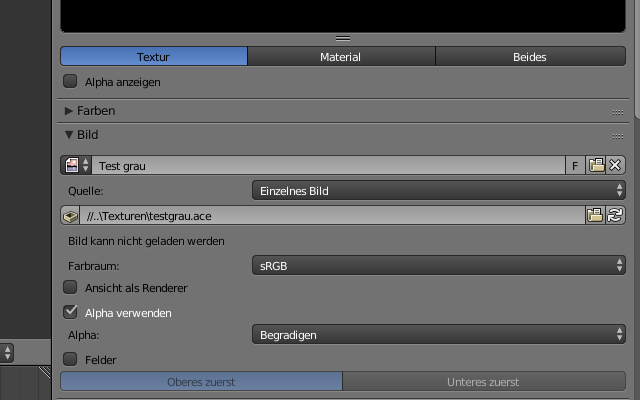Click the F fake user button
The width and height of the screenshot is (640, 400).
tap(575, 165)
